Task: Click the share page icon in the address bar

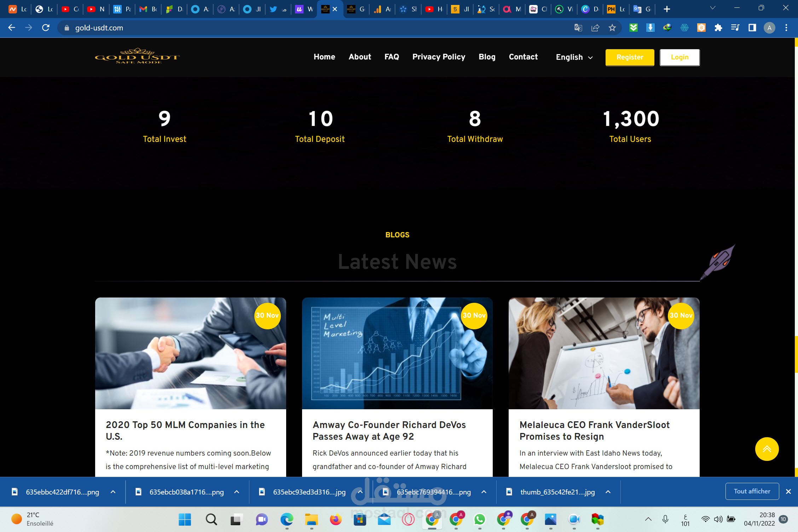Action: coord(595,28)
